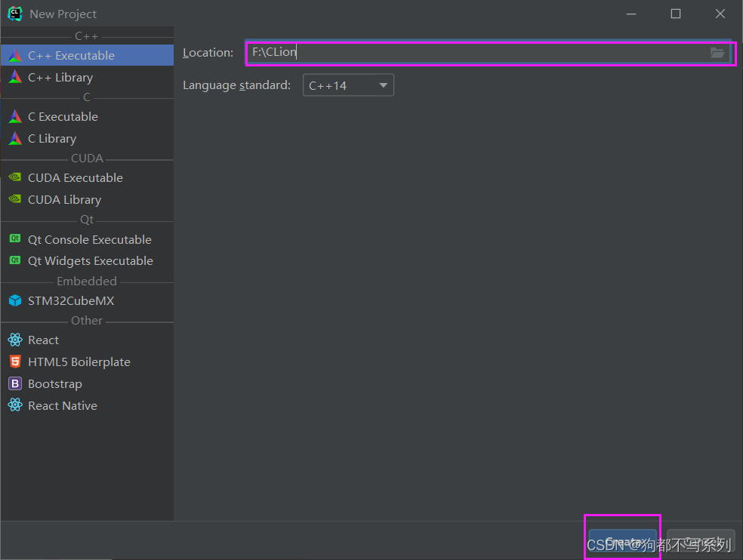
Task: Pick the React label
Action: [x=44, y=340]
